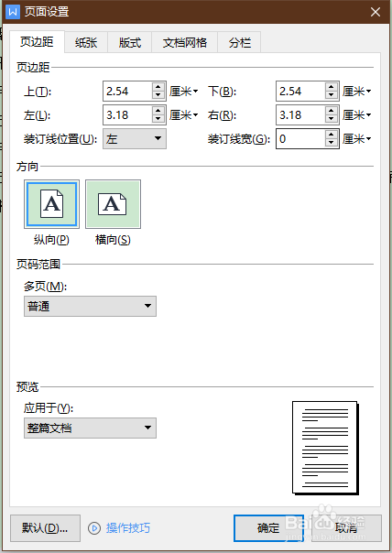
Task: Click the 上(T) top margin input field
Action: [x=127, y=92]
